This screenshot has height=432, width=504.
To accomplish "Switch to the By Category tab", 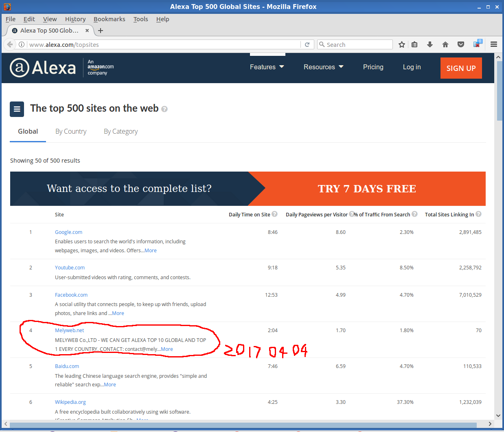I will [121, 131].
